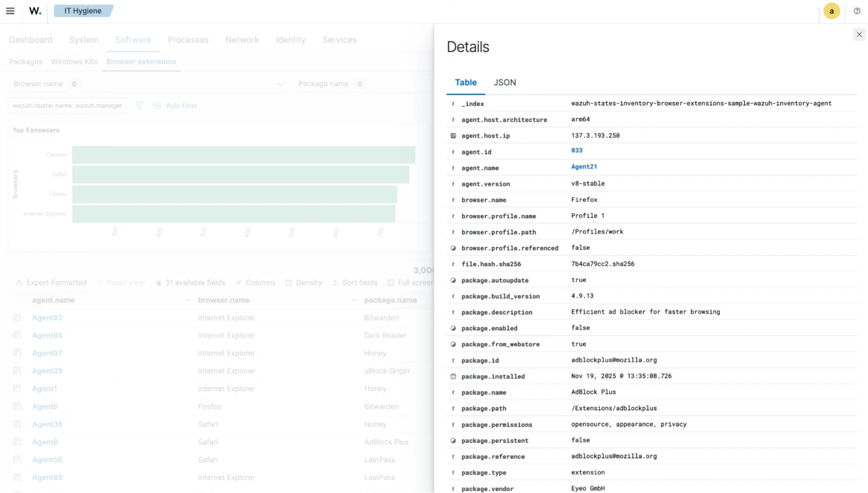This screenshot has width=868, height=493.
Task: Click the yellow user avatar
Action: point(831,10)
